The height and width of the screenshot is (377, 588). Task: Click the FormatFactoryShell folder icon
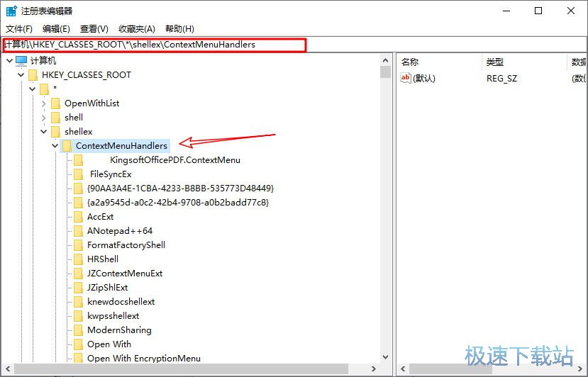(78, 245)
